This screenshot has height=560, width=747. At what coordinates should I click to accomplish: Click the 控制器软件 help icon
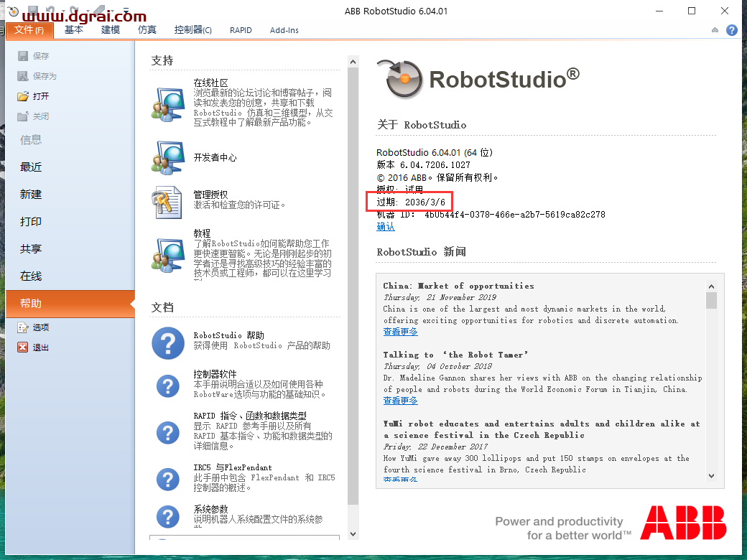(167, 386)
